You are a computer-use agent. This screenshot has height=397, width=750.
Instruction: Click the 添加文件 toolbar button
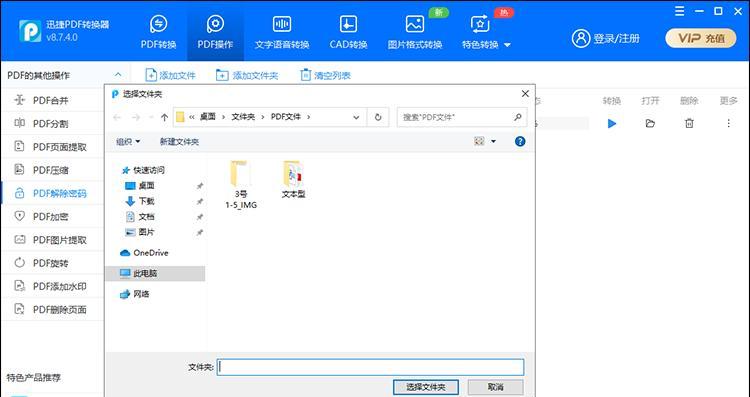[x=170, y=75]
